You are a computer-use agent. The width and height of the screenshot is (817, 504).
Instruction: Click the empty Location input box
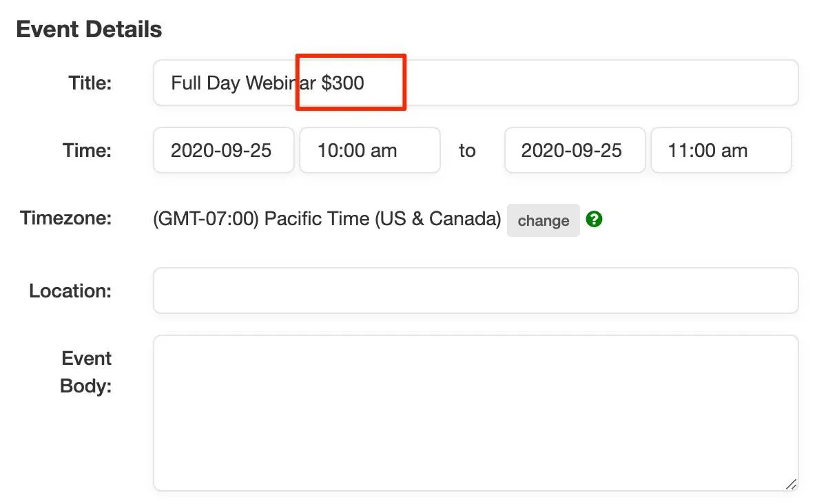point(475,290)
